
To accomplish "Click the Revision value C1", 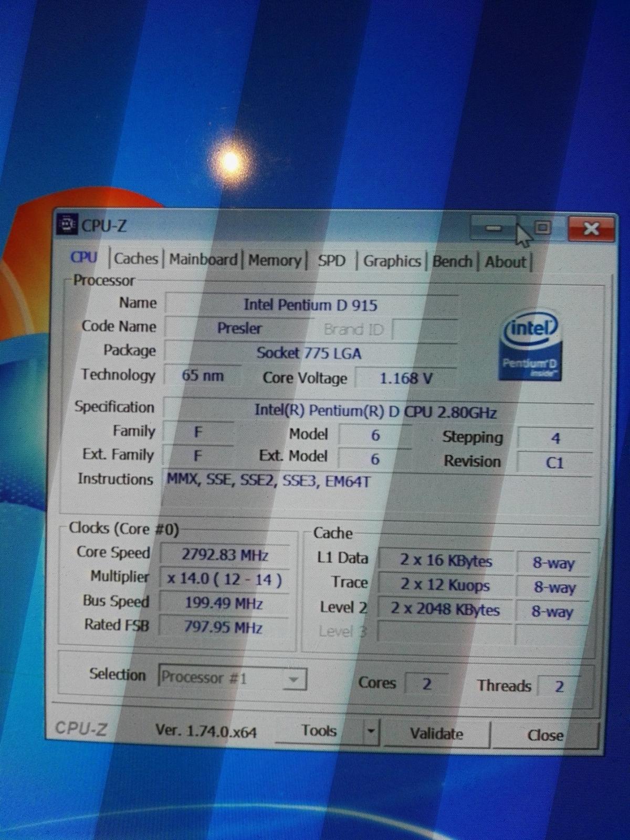I will (554, 463).
